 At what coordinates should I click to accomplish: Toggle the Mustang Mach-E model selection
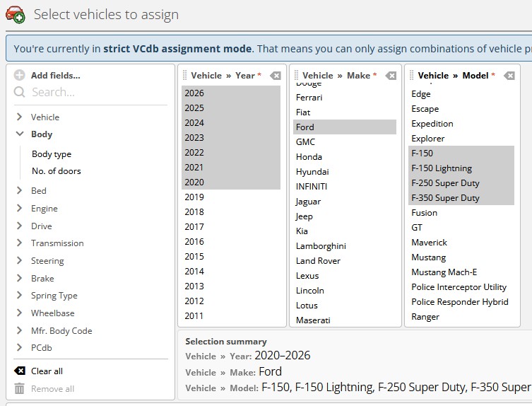(x=444, y=272)
